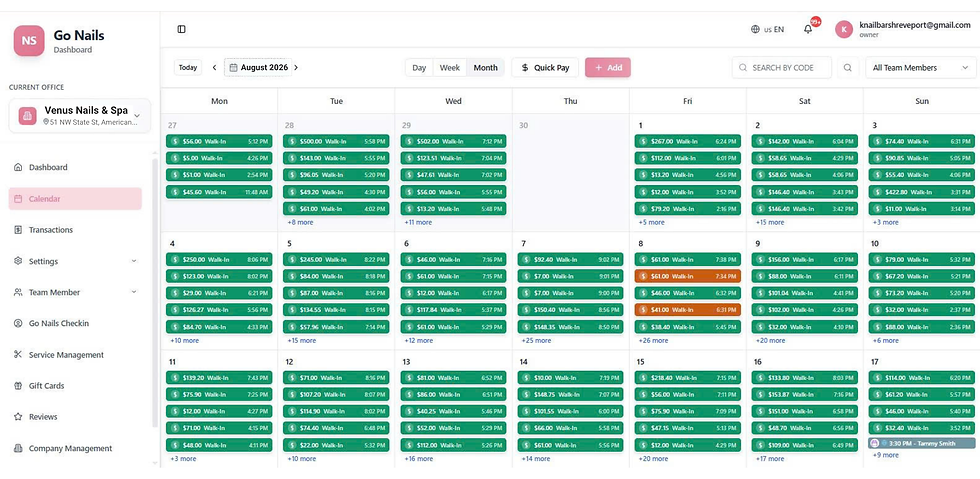
Task: Click the Today button
Action: click(188, 68)
